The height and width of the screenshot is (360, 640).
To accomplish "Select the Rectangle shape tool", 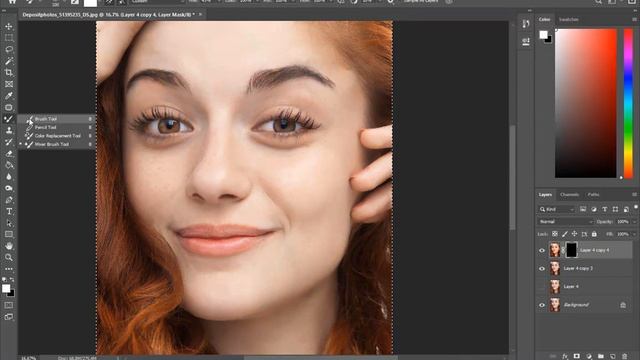I will pyautogui.click(x=9, y=235).
